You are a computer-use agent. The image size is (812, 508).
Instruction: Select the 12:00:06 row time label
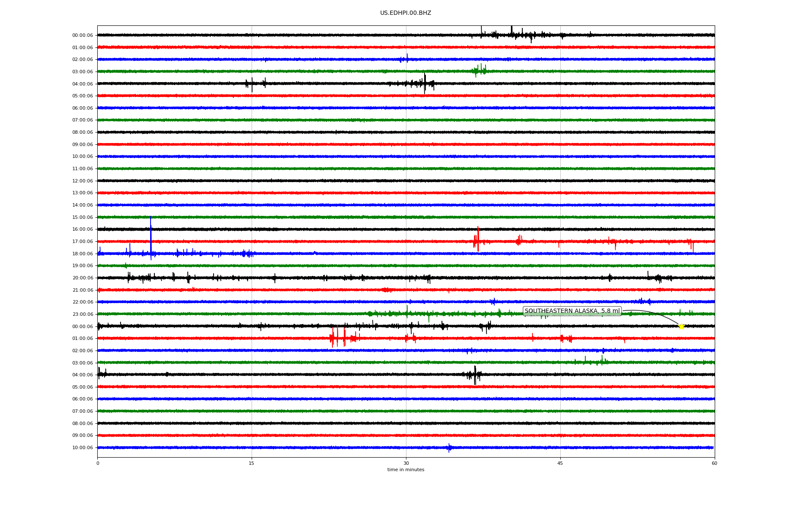click(82, 181)
